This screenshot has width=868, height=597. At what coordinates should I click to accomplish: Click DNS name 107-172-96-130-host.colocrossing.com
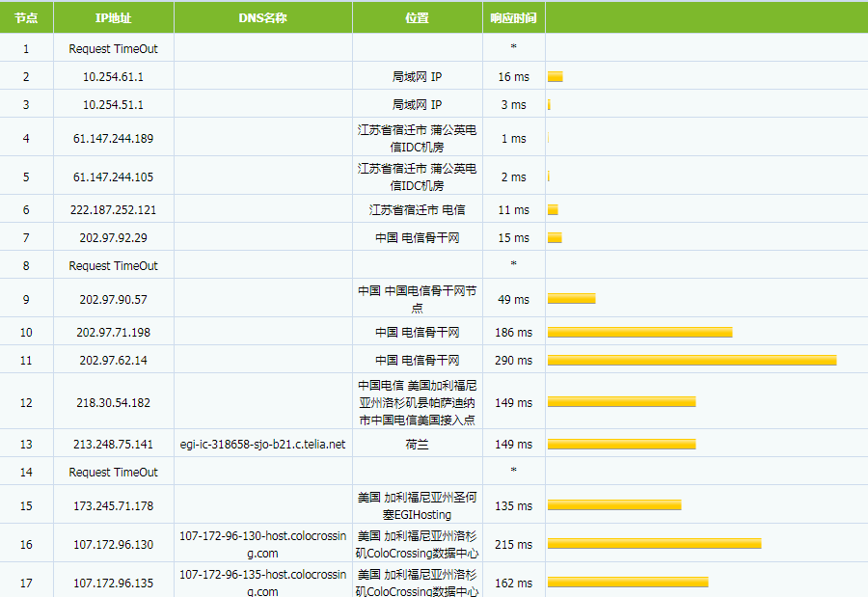[x=262, y=544]
